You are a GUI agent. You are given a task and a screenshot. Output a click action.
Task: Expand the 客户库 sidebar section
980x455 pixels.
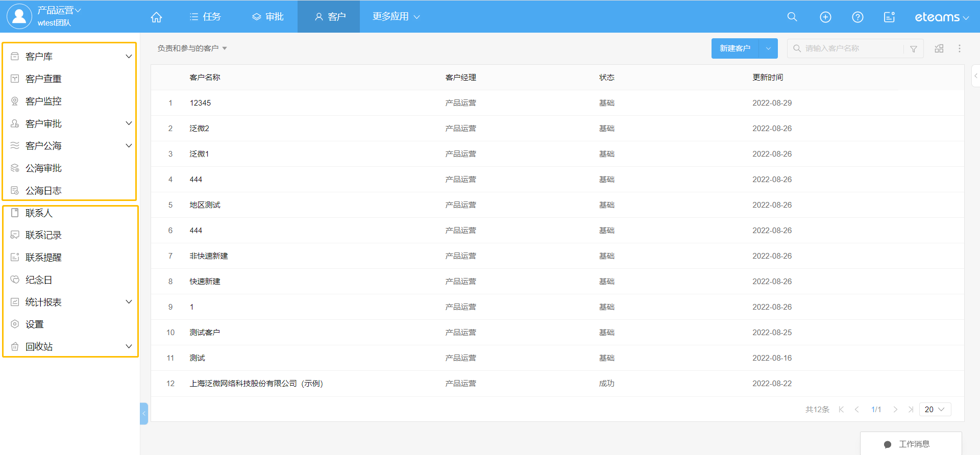[129, 57]
